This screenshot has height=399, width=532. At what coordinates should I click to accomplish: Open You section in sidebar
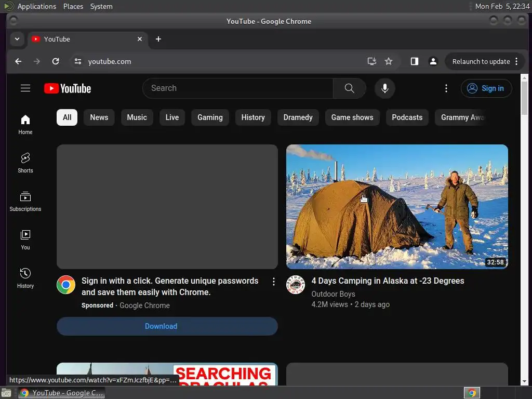tap(25, 240)
